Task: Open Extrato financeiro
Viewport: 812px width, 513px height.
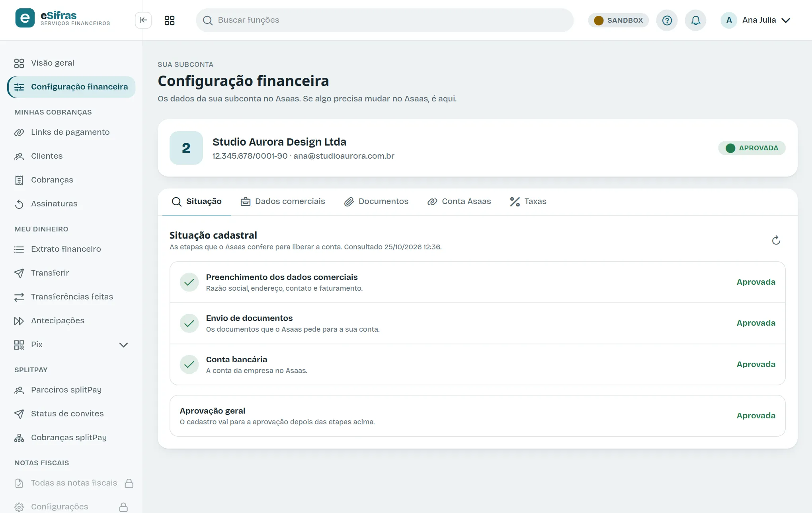Action: [71, 249]
